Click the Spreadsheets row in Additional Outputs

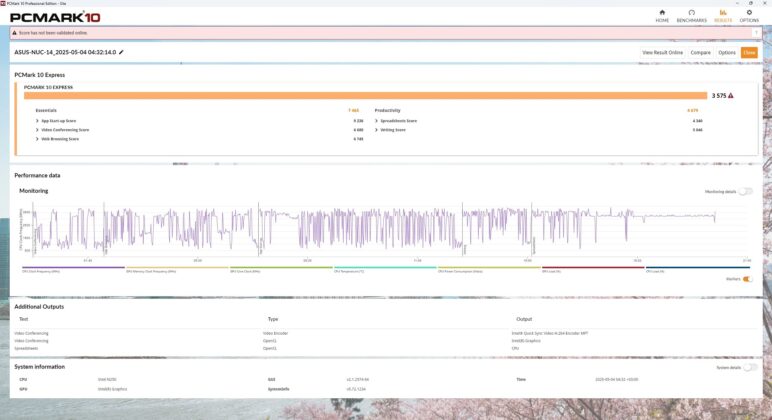tap(26, 348)
